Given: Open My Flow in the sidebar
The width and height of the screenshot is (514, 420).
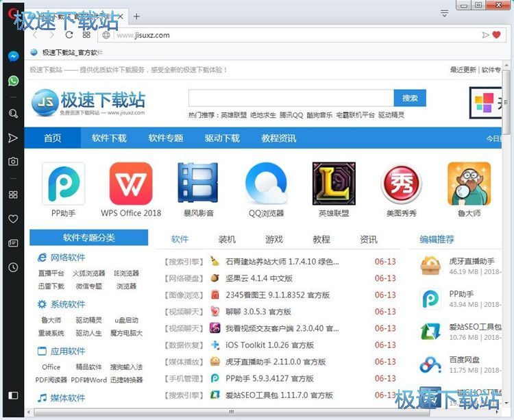Looking at the screenshot, I should pyautogui.click(x=13, y=138).
